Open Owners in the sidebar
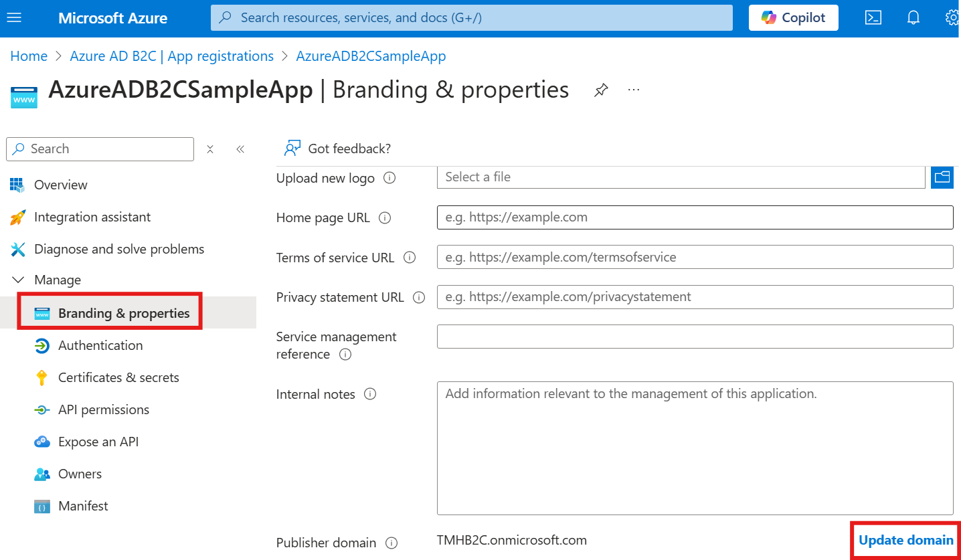 pyautogui.click(x=80, y=474)
